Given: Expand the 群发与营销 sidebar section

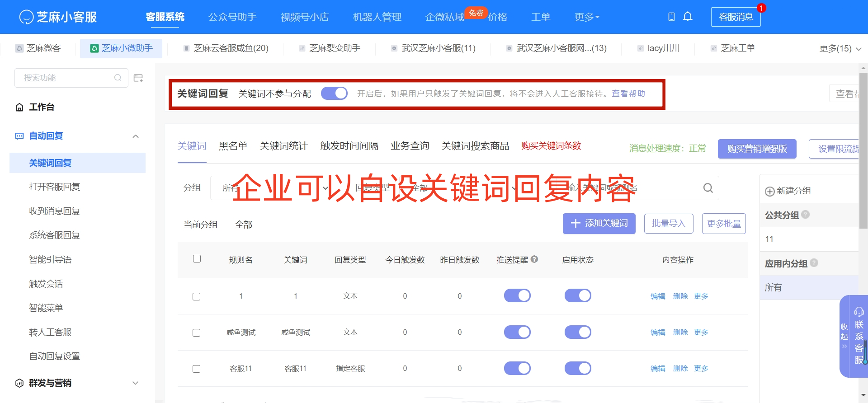Looking at the screenshot, I should (135, 383).
